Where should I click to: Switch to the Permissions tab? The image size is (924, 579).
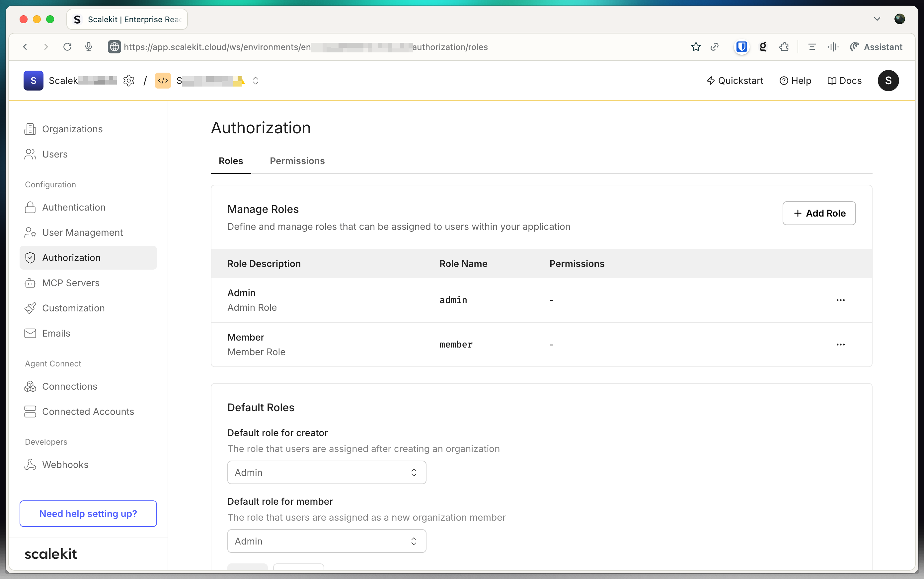point(297,161)
